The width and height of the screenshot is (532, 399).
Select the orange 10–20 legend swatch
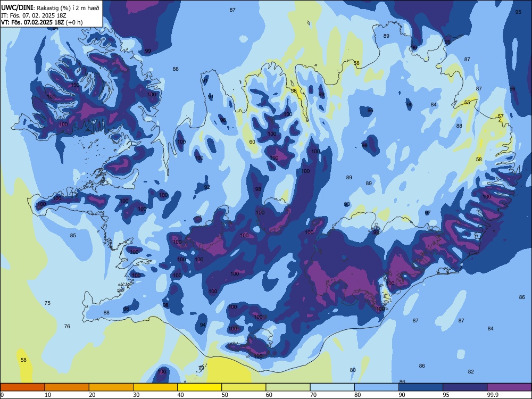point(67,387)
